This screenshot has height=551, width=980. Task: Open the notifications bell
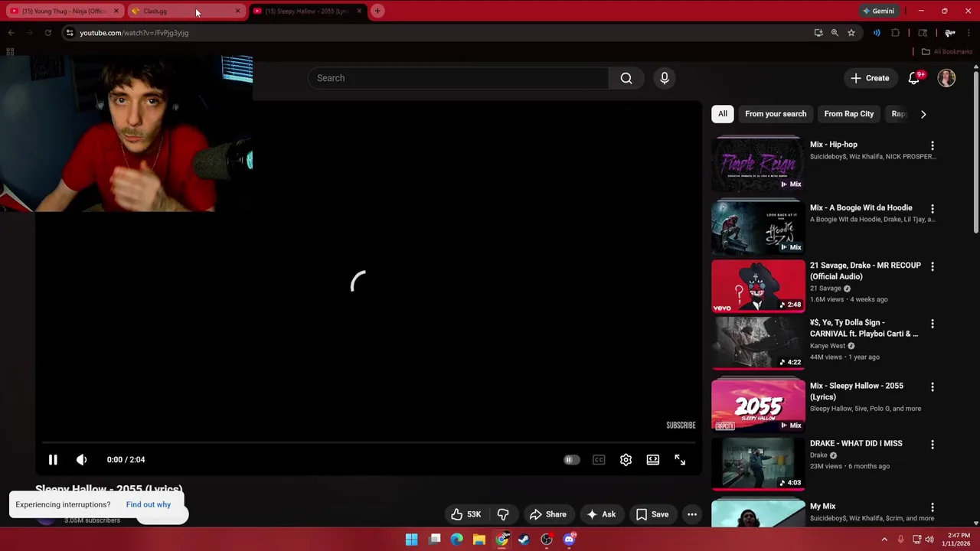click(914, 78)
